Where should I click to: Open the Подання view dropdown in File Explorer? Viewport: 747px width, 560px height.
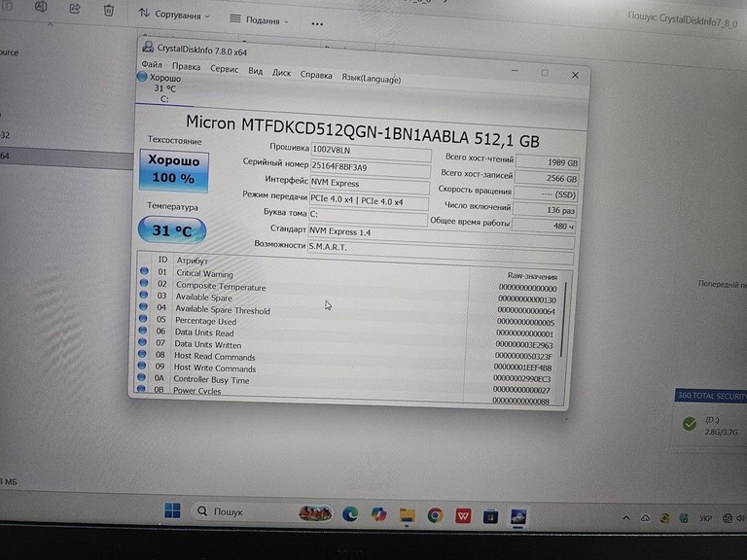[x=259, y=20]
